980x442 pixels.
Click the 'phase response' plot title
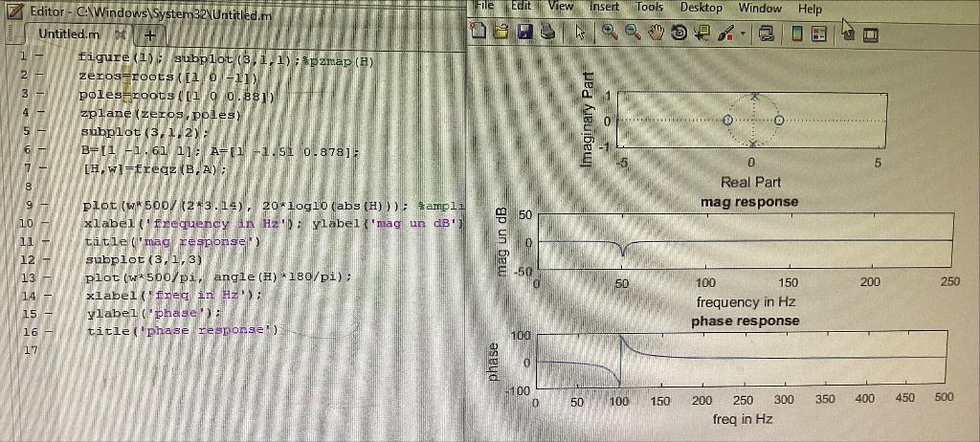(745, 320)
